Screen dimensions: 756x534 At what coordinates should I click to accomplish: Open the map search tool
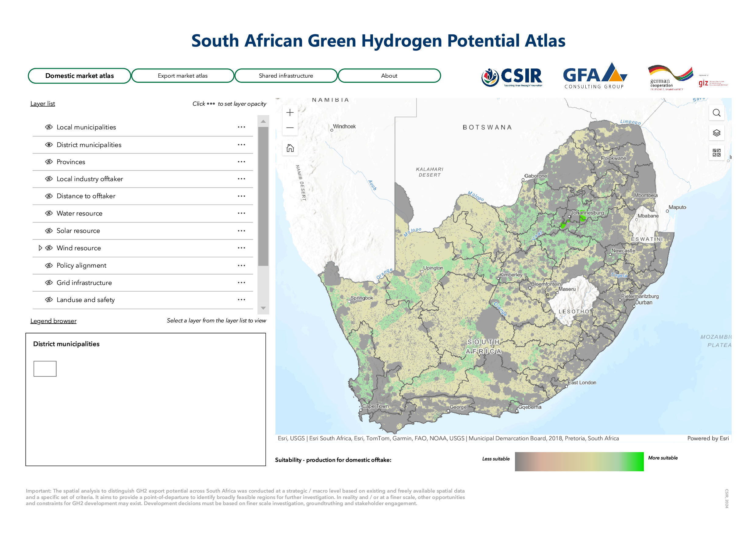tap(716, 113)
